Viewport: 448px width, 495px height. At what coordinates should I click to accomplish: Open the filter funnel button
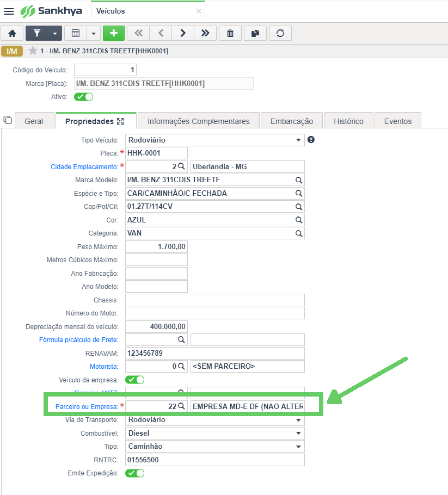point(36,33)
